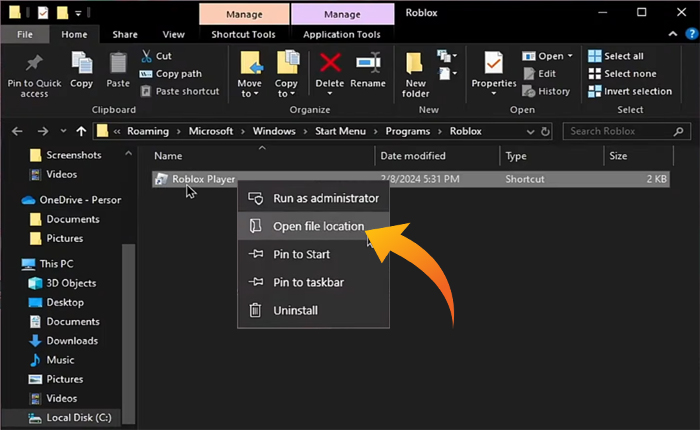The width and height of the screenshot is (700, 430).
Task: Open the Move to menu
Action: 250,74
